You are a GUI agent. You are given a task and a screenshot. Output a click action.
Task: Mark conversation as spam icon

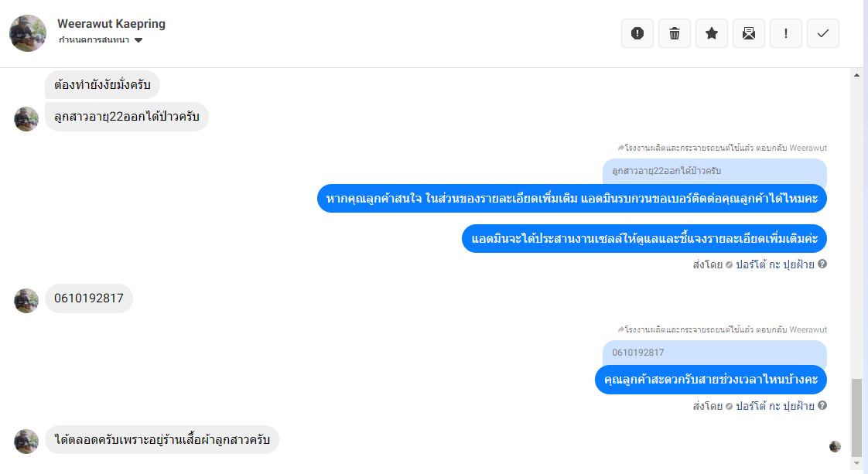[637, 33]
